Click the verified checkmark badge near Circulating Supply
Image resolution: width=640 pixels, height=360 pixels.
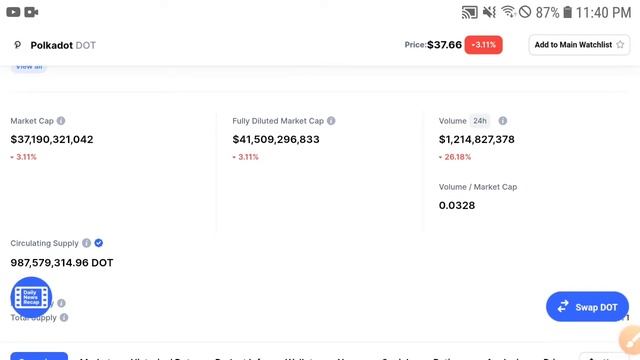coord(98,243)
